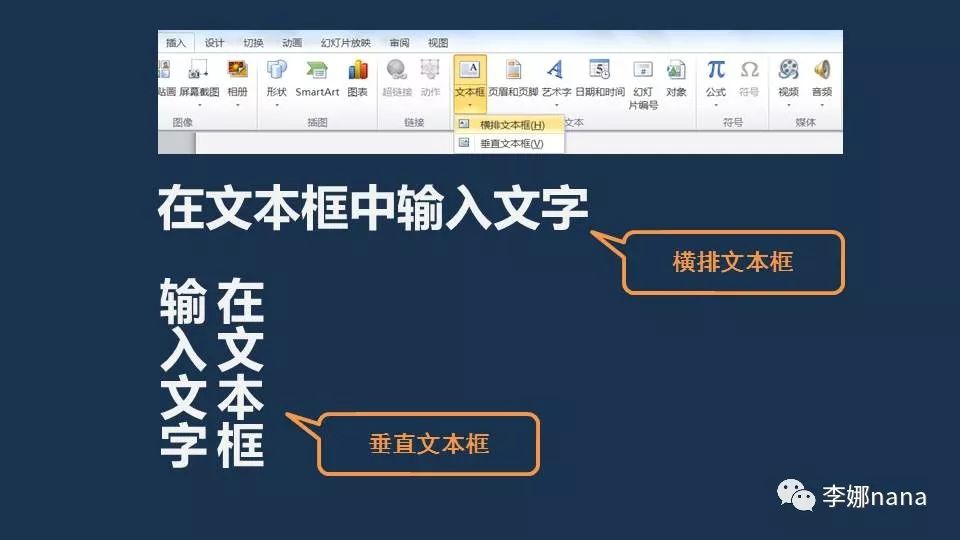Choose 垂直文本框(V) menu item
960x540 pixels.
510,143
